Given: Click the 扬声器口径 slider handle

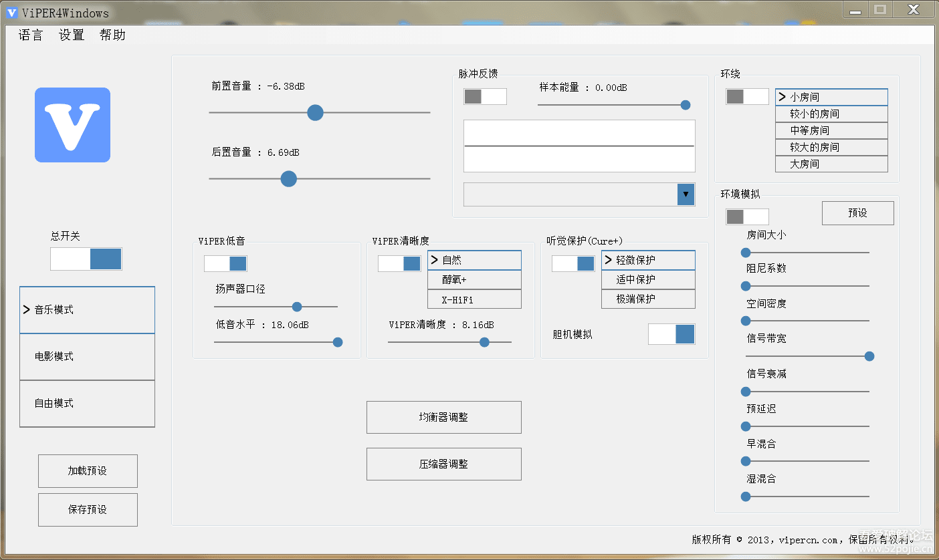Looking at the screenshot, I should pyautogui.click(x=297, y=307).
